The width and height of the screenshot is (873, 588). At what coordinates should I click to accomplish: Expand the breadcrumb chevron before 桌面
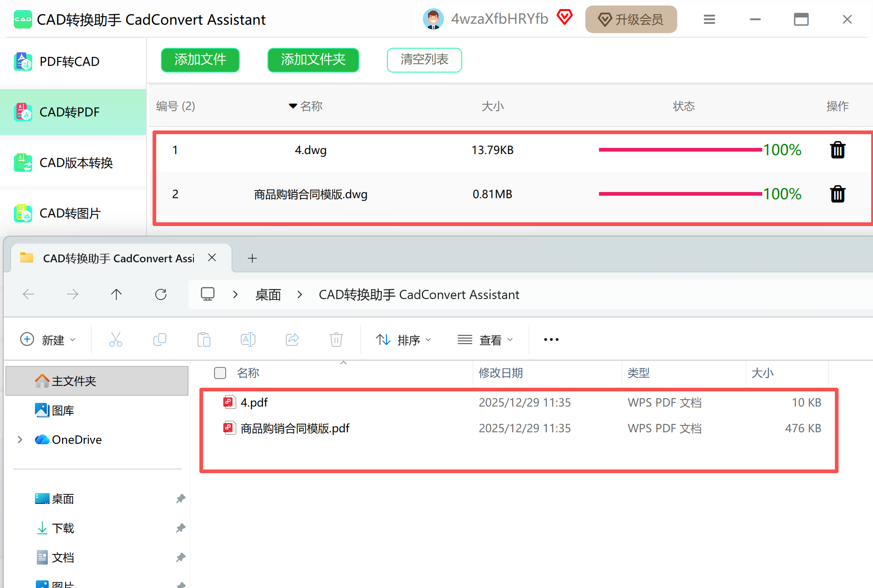[235, 294]
